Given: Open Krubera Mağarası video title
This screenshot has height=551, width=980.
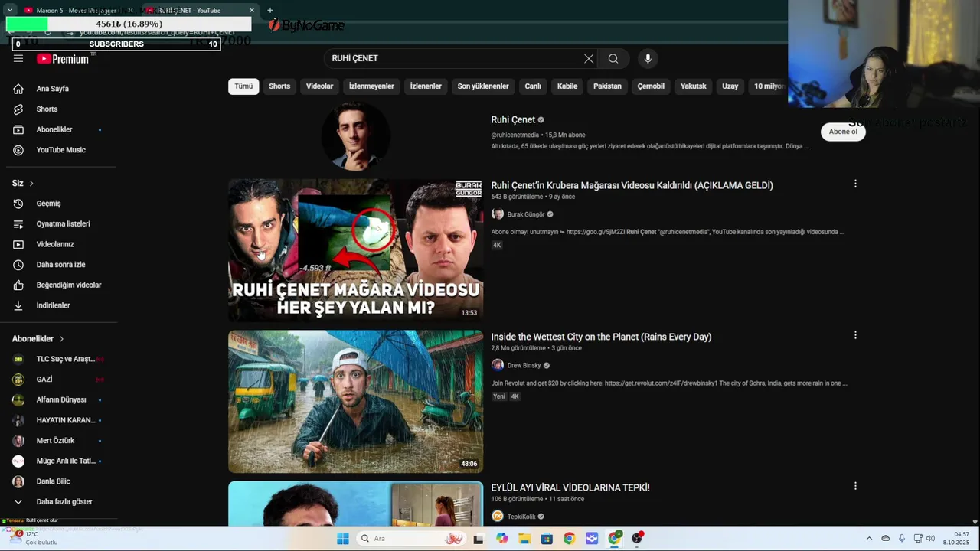Looking at the screenshot, I should tap(632, 185).
